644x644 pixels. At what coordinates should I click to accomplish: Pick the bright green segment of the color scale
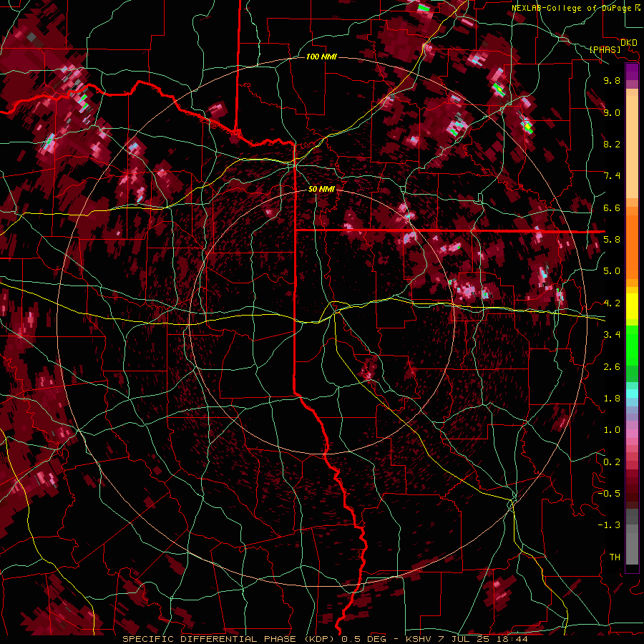(632, 345)
